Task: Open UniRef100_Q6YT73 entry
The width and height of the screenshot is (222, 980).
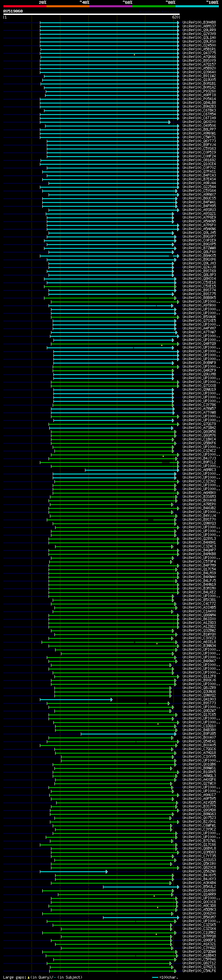Action: [199, 141]
